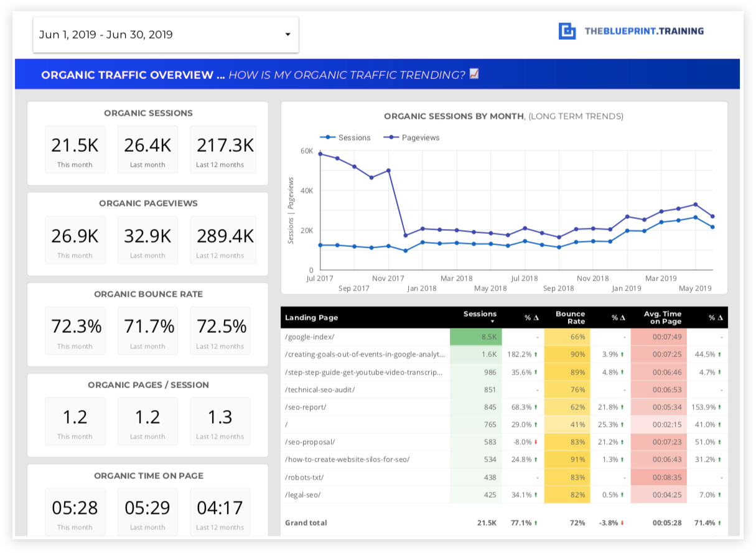Open the date range dropdown arrow
This screenshot has height=553, width=756.
tap(287, 35)
